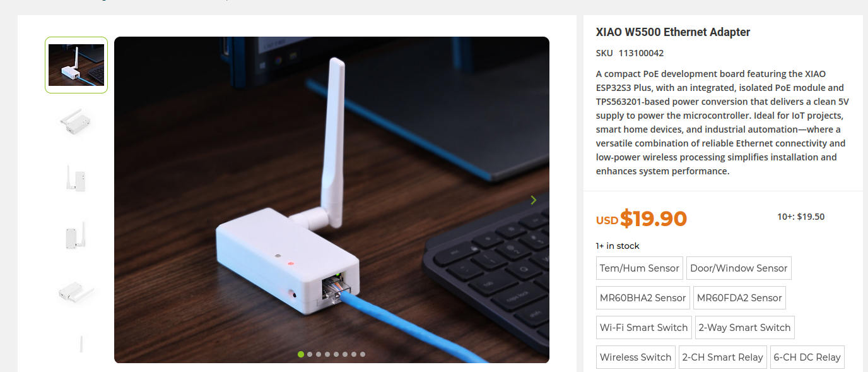
Task: Jump to the last carousel dot
Action: click(363, 354)
